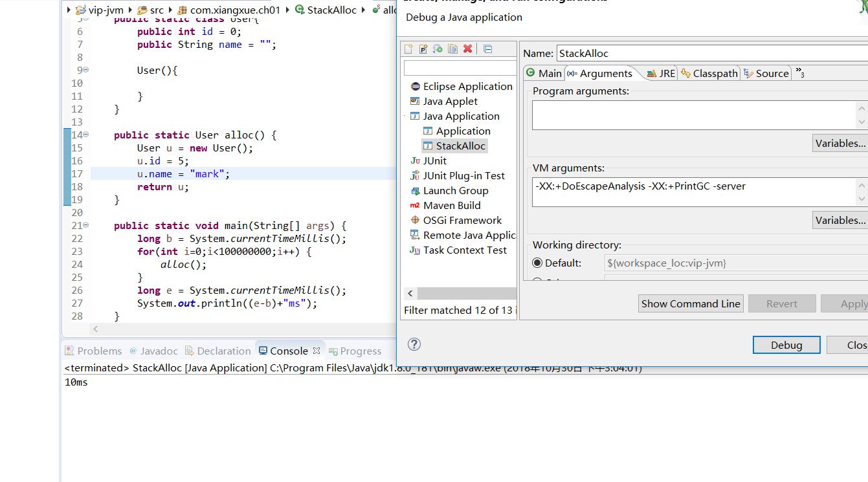
Task: Expand breadcrumb arrow before vip-jvm
Action: coord(69,10)
